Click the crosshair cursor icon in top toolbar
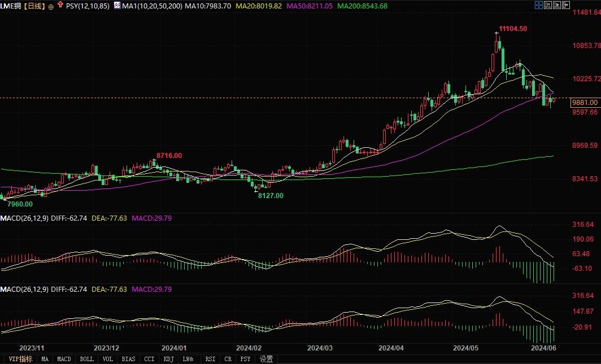 coord(539,5)
